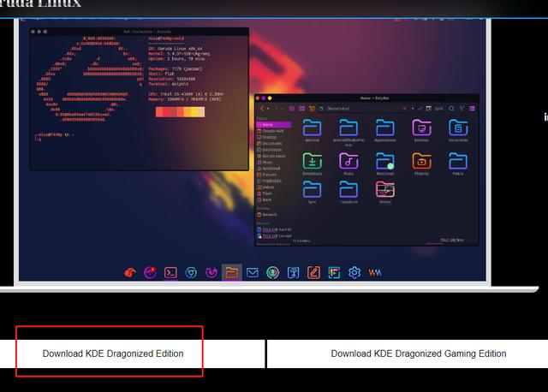Expand the back-history dropdown arrow in Dolphin
This screenshot has height=392, width=548.
pos(268,109)
